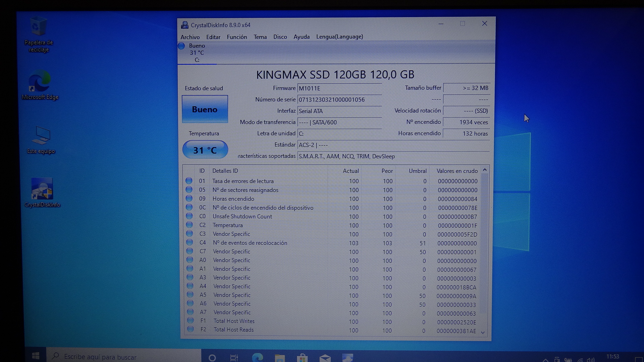Click the Estándar field ACS-2

(x=394, y=145)
